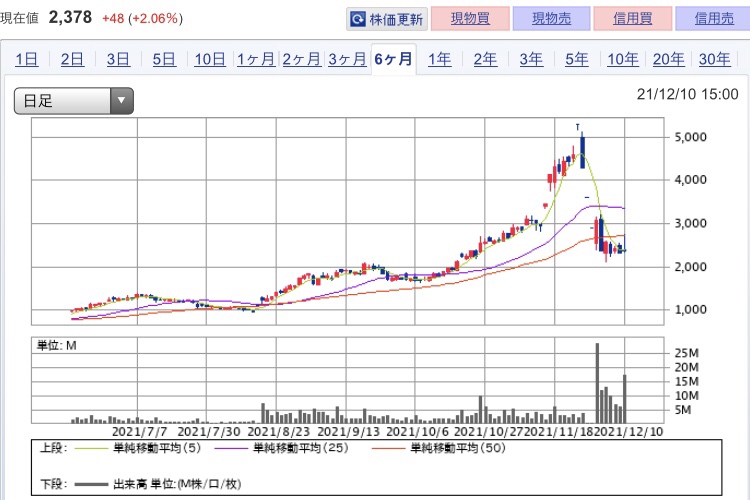Open the 現物売 order link
Image resolution: width=750 pixels, height=500 pixels.
551,19
